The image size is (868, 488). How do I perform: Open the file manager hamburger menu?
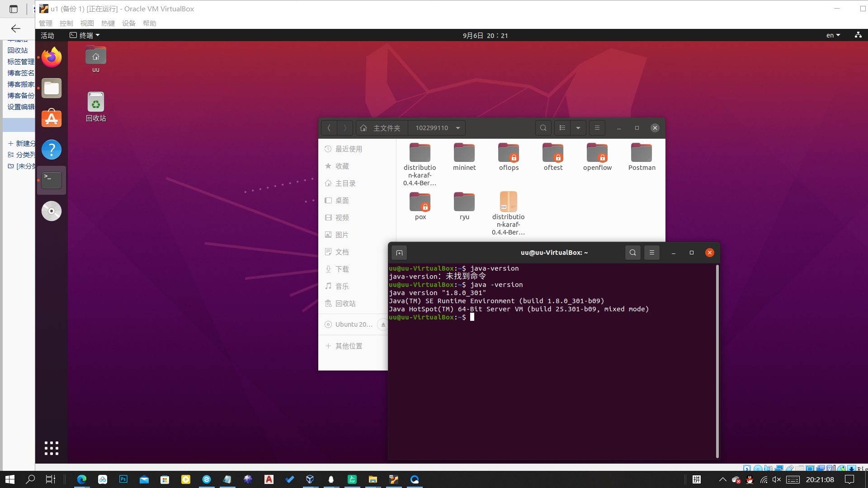(597, 128)
